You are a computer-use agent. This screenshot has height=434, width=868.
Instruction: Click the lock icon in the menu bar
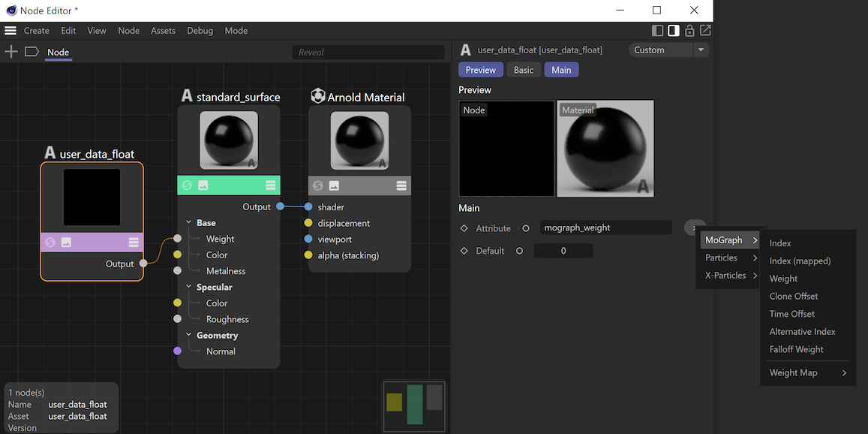(689, 31)
